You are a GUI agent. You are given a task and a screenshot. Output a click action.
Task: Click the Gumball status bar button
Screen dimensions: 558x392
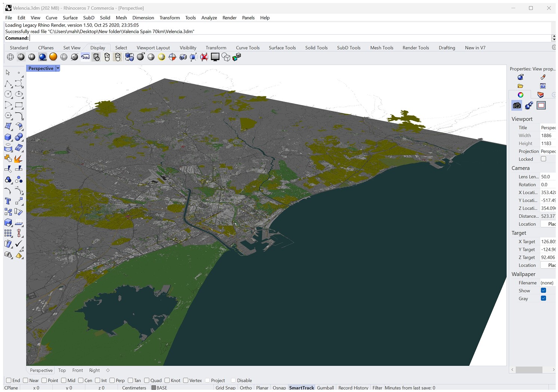[325, 388]
